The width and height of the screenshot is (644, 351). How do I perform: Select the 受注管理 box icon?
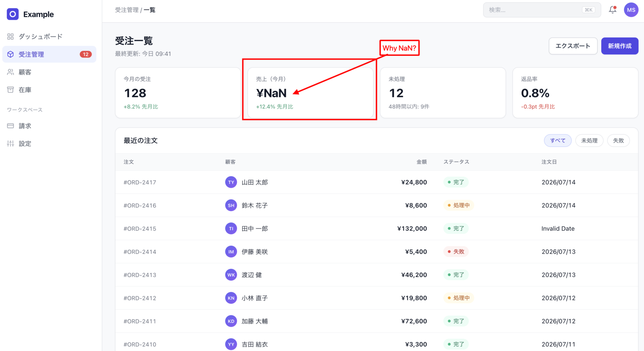click(x=10, y=54)
